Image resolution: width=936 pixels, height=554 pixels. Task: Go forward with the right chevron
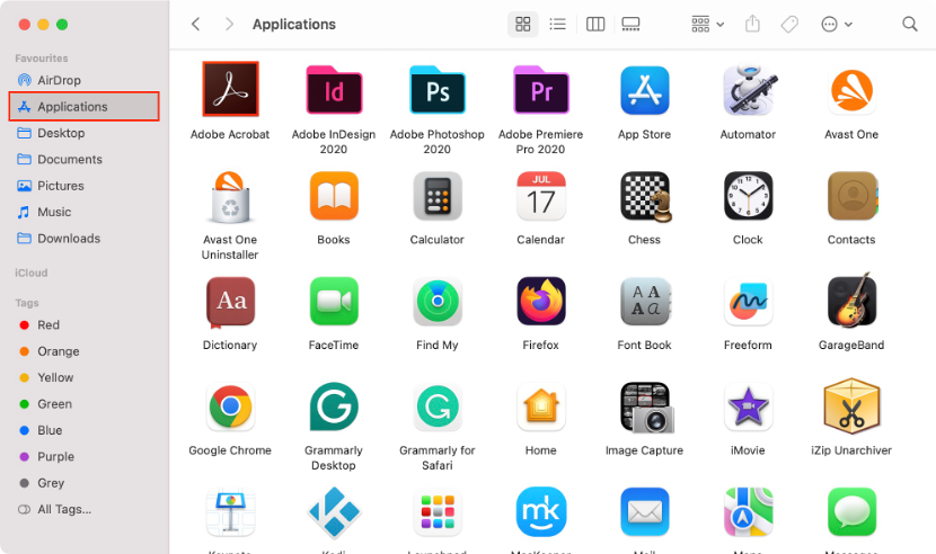pos(229,24)
